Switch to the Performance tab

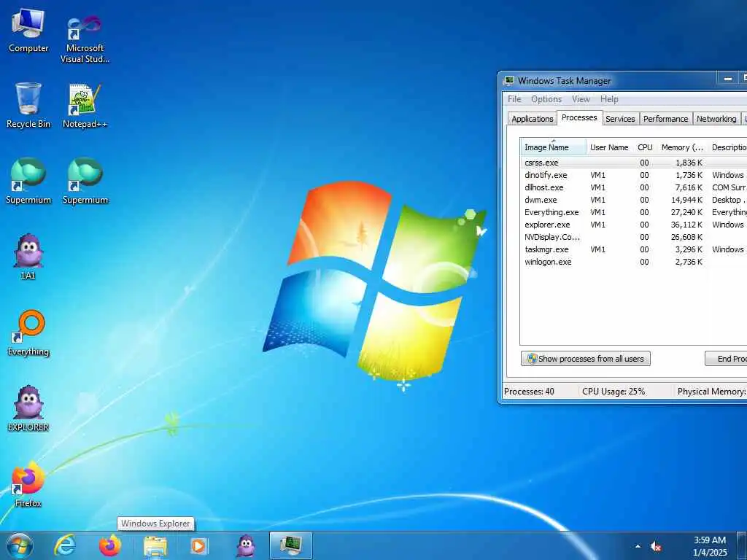point(665,119)
